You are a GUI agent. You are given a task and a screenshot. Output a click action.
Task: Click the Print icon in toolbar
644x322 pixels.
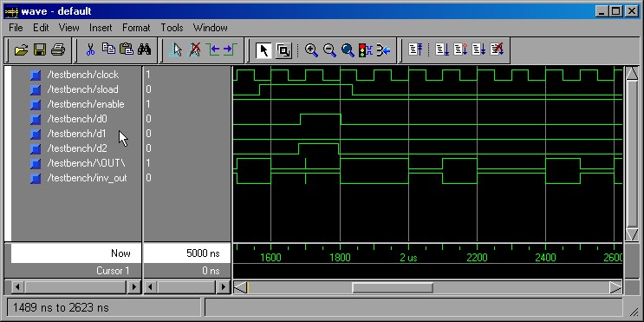(x=57, y=50)
